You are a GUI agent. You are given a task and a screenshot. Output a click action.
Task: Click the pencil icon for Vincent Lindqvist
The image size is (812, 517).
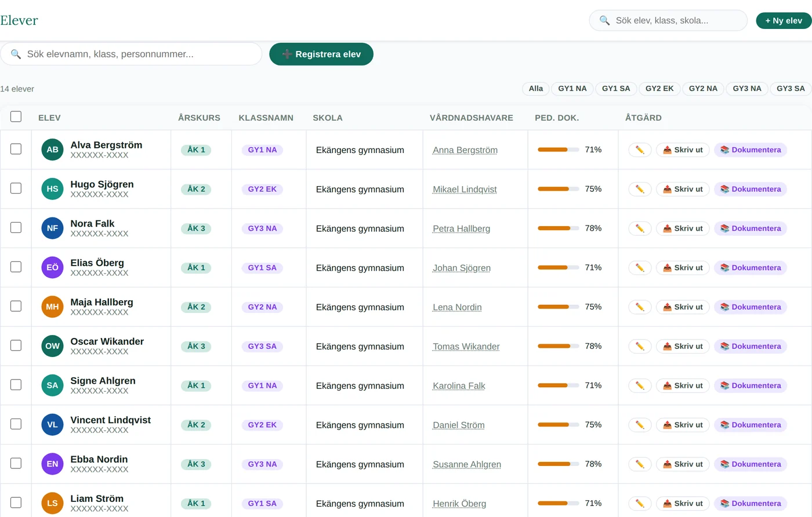[x=640, y=425]
